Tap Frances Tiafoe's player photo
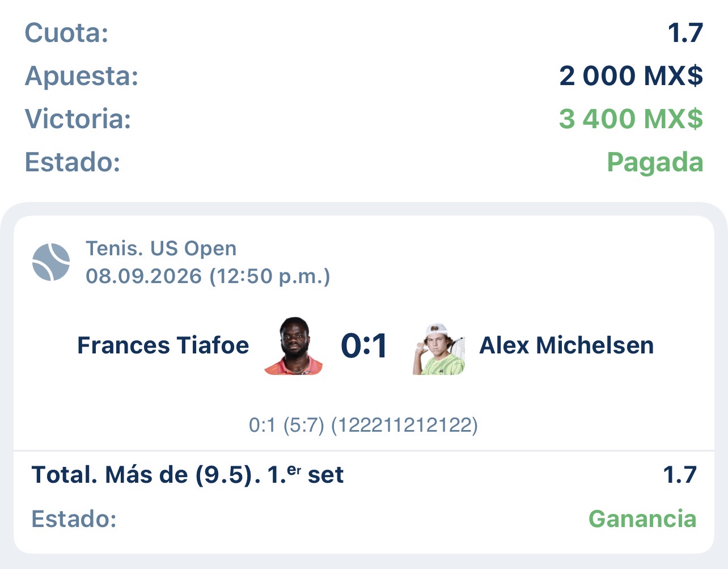The image size is (728, 569). pos(294,345)
